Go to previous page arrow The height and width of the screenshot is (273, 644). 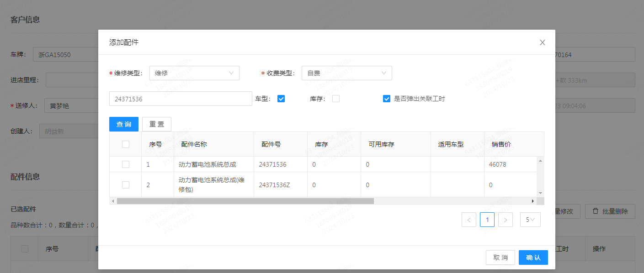coord(469,220)
